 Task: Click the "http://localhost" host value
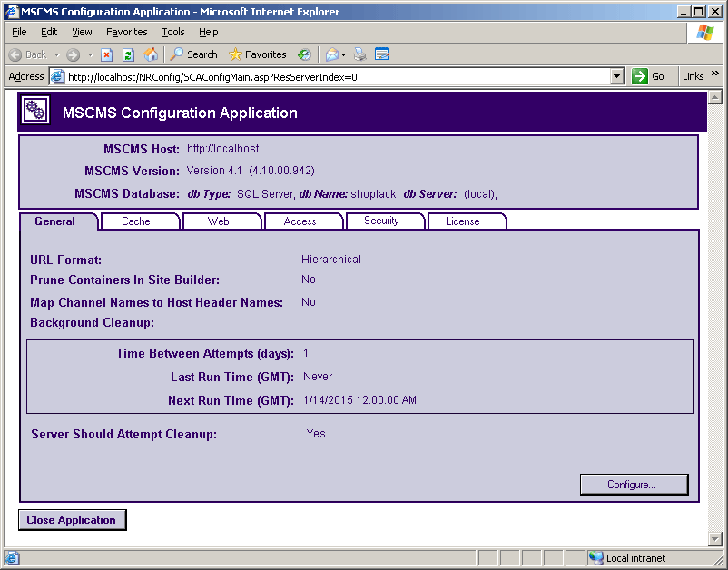coord(223,149)
